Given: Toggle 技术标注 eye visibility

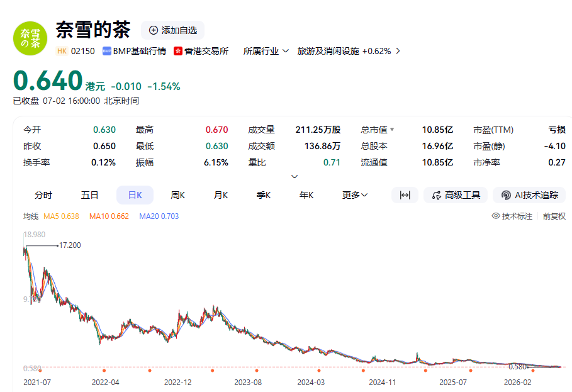Looking at the screenshot, I should 496,216.
